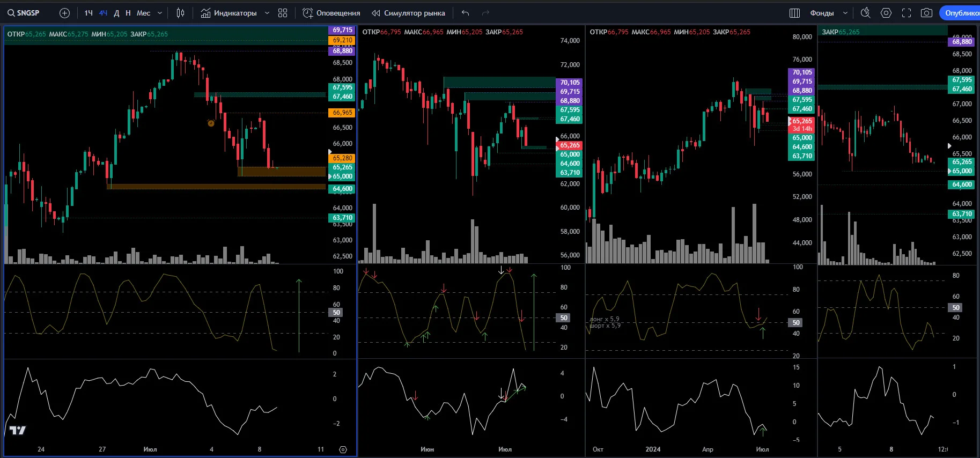Undo the last chart action
Screen dimensions: 980x458
click(x=465, y=13)
